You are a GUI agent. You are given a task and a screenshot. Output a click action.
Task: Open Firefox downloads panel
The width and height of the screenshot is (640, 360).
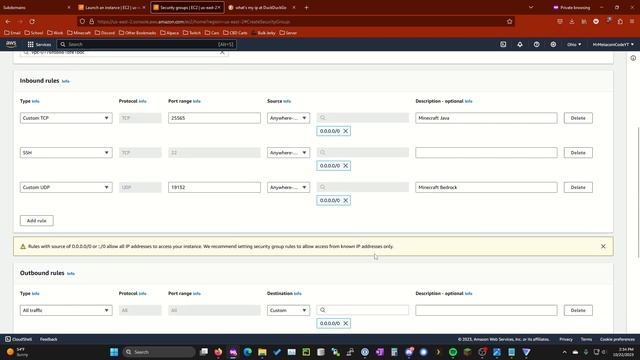click(572, 21)
